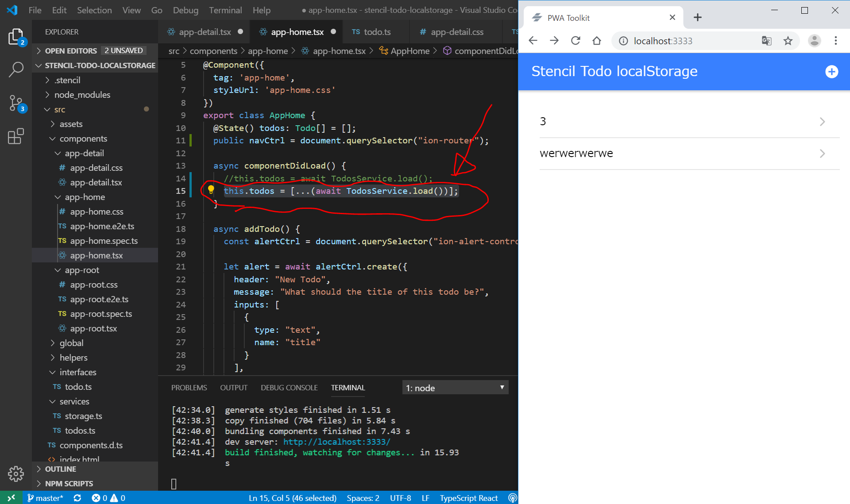
Task: Click the add todo plus icon in app header
Action: click(831, 71)
